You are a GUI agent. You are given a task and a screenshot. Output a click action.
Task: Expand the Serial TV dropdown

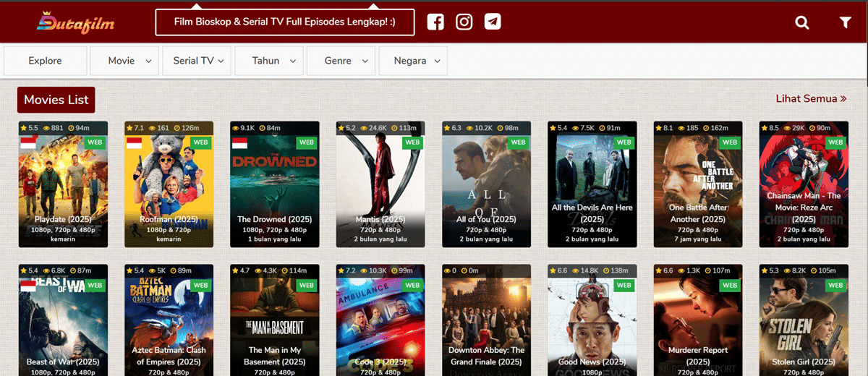pos(197,61)
